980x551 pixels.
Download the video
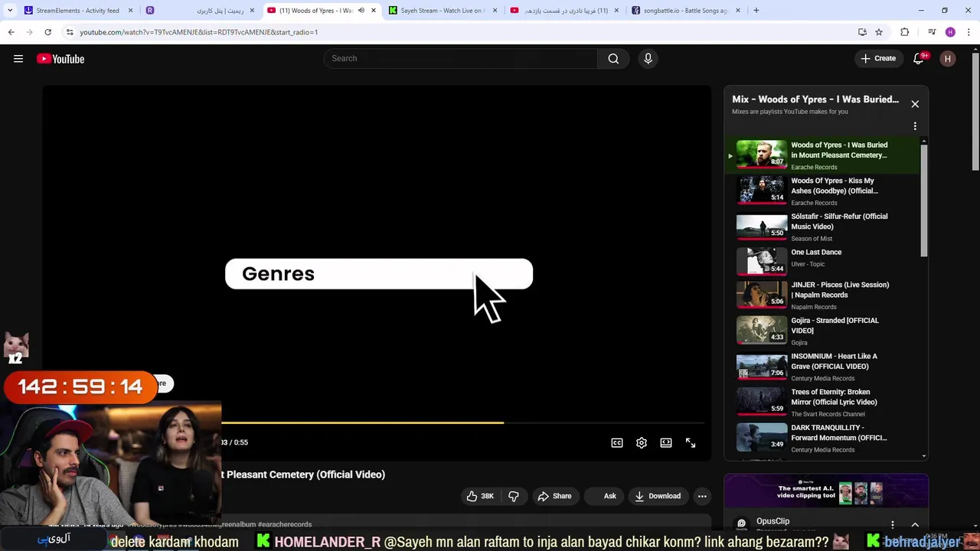point(658,496)
